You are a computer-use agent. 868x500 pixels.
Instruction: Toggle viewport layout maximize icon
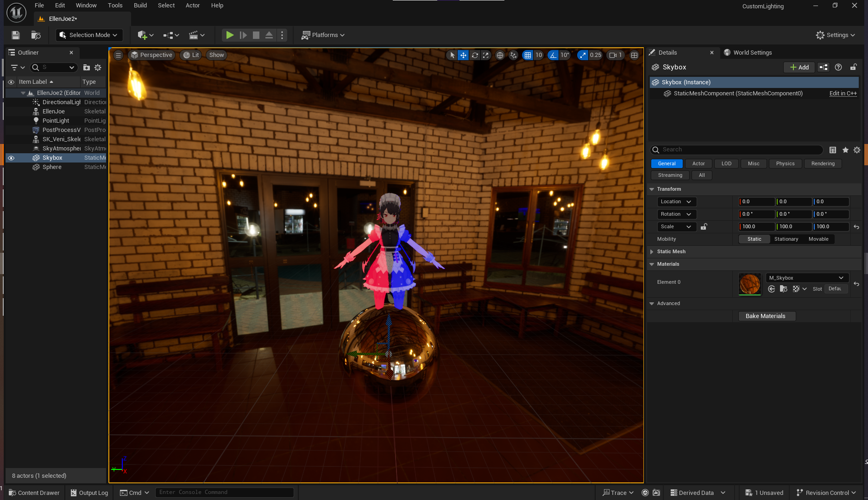pyautogui.click(x=635, y=55)
